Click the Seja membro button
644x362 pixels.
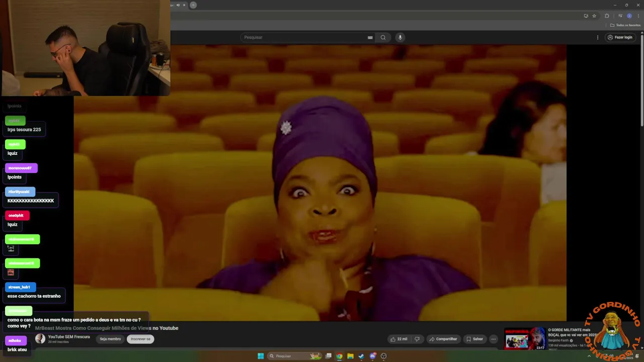click(x=110, y=339)
